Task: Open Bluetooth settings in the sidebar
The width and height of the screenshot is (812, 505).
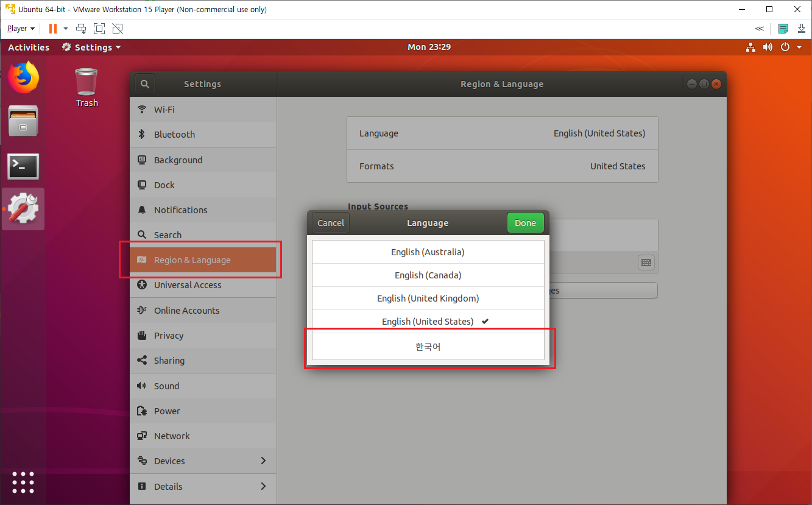Action: 203,135
